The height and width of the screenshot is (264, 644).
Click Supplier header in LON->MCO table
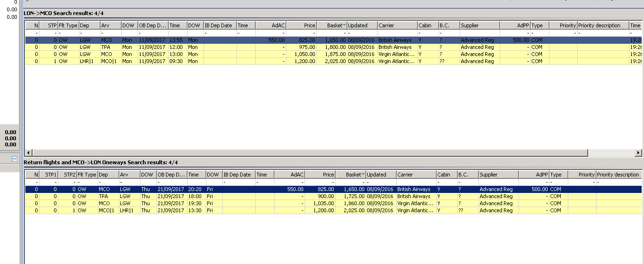point(479,25)
